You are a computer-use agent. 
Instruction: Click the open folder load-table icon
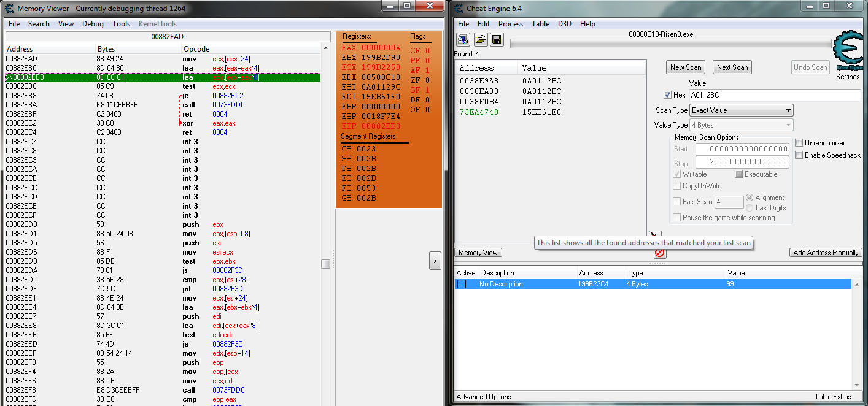coord(480,40)
